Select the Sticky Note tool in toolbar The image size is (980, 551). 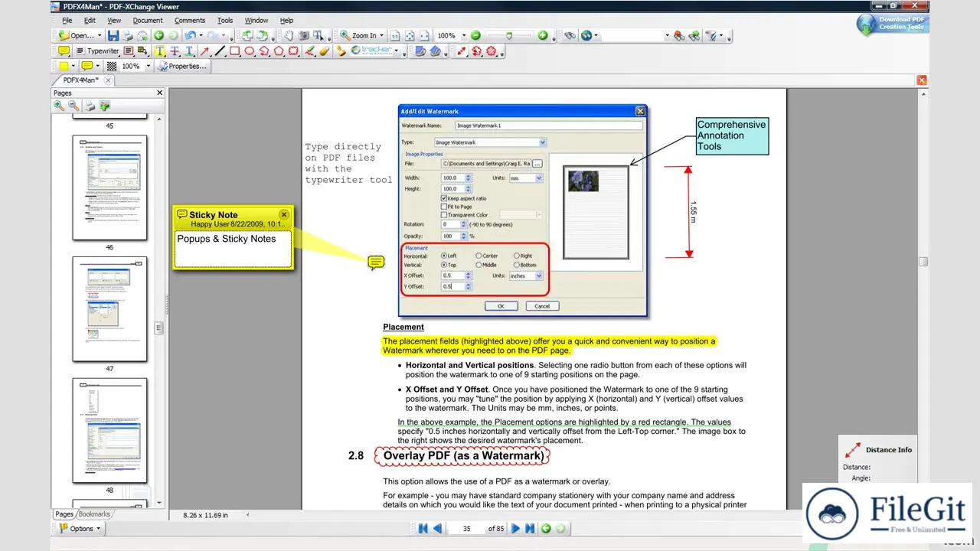coord(63,51)
